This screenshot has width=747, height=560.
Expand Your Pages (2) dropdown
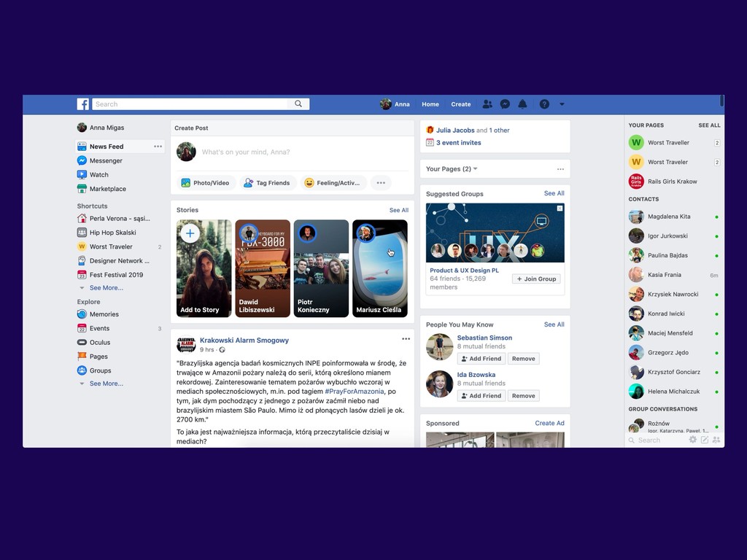click(451, 169)
